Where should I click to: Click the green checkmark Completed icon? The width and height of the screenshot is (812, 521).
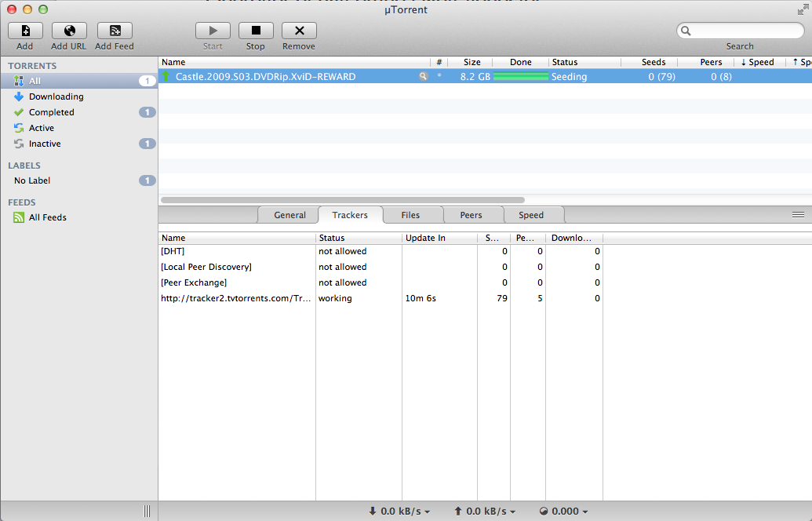coord(19,112)
